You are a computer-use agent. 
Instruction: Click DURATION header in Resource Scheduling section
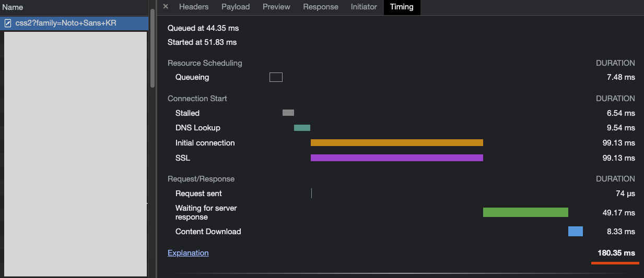point(616,63)
